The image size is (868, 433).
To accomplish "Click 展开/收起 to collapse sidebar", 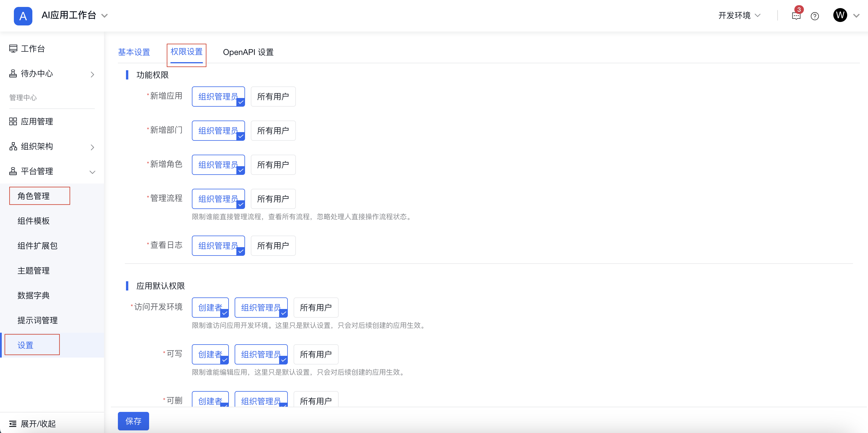I will pos(38,423).
